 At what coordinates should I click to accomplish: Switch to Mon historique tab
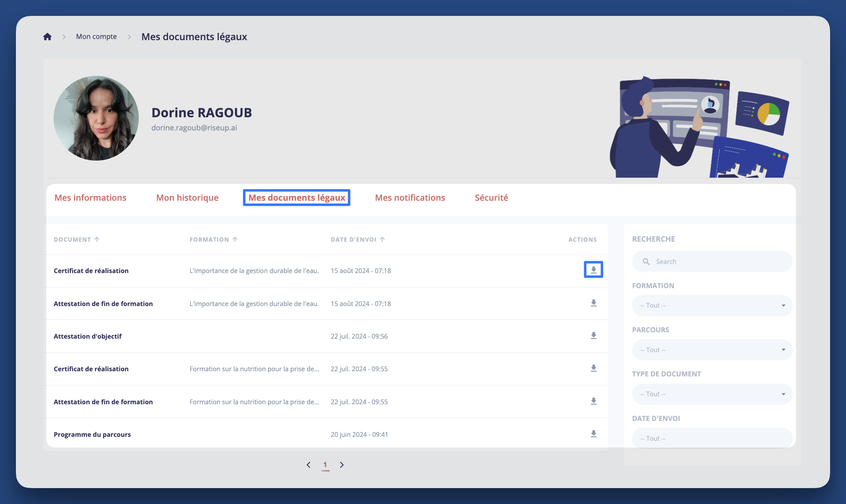click(187, 198)
